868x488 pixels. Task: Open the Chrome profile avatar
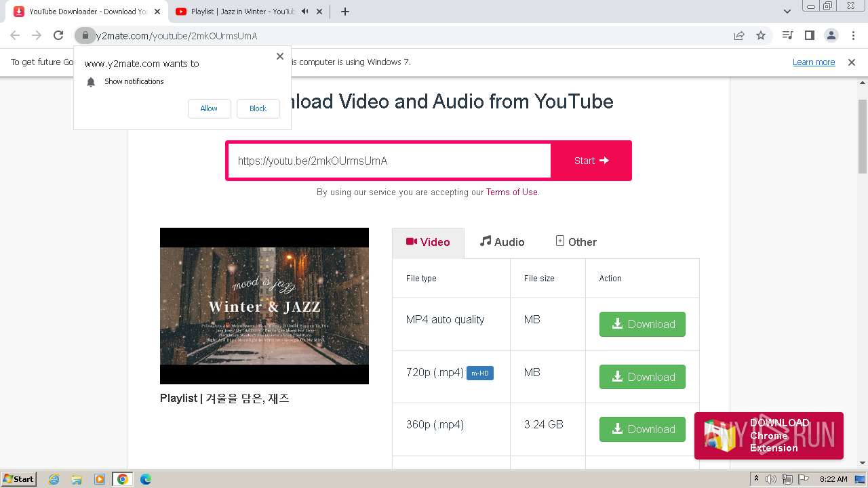(x=831, y=35)
